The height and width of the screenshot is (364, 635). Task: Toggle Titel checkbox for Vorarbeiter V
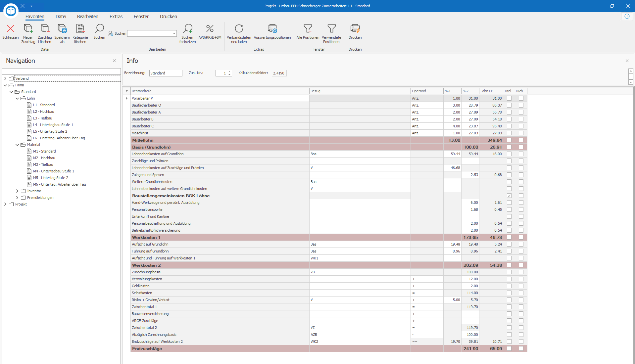click(509, 98)
